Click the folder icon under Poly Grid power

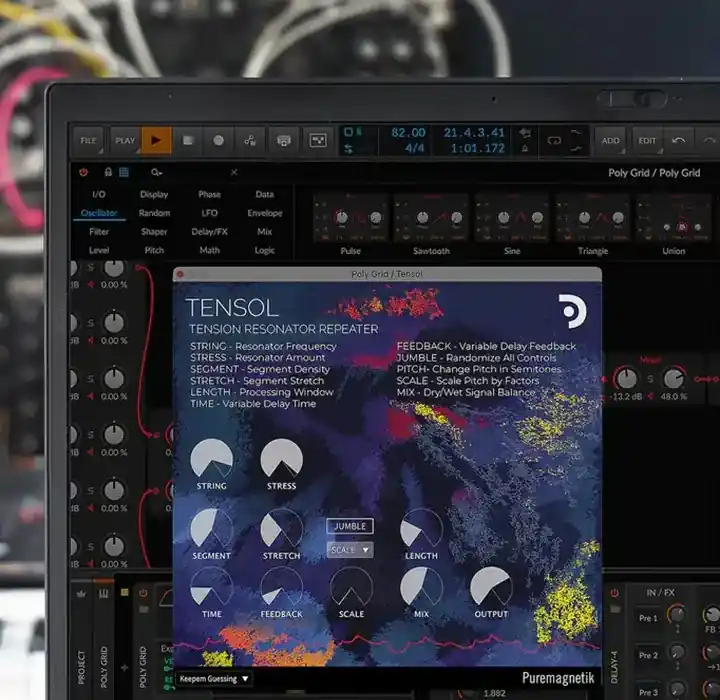point(144,609)
